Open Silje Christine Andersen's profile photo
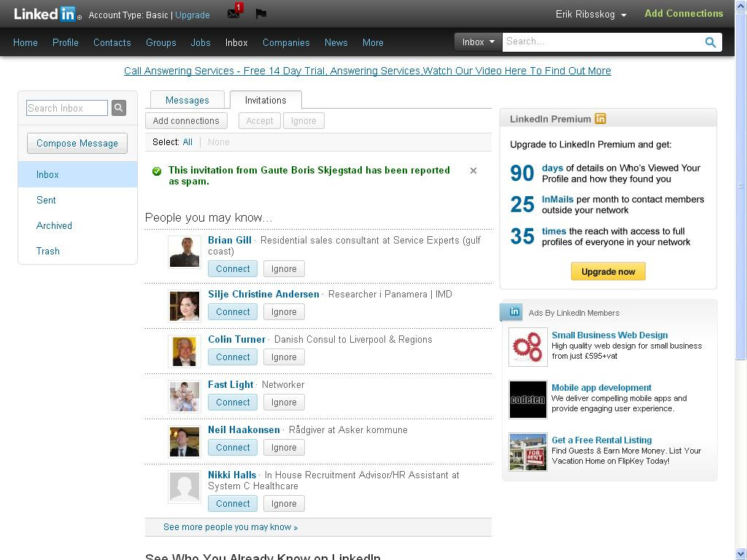The height and width of the screenshot is (560, 747). coord(185,306)
